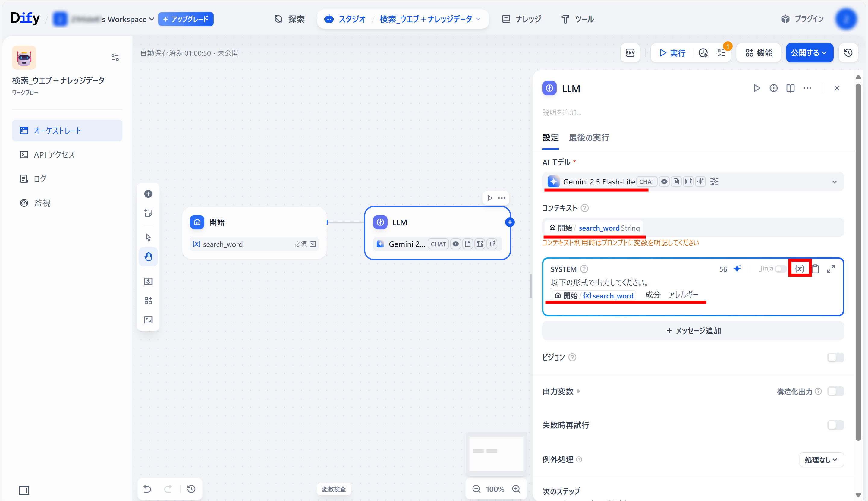The image size is (868, 501).
Task: Click the add note icon in toolbar
Action: pos(148,213)
